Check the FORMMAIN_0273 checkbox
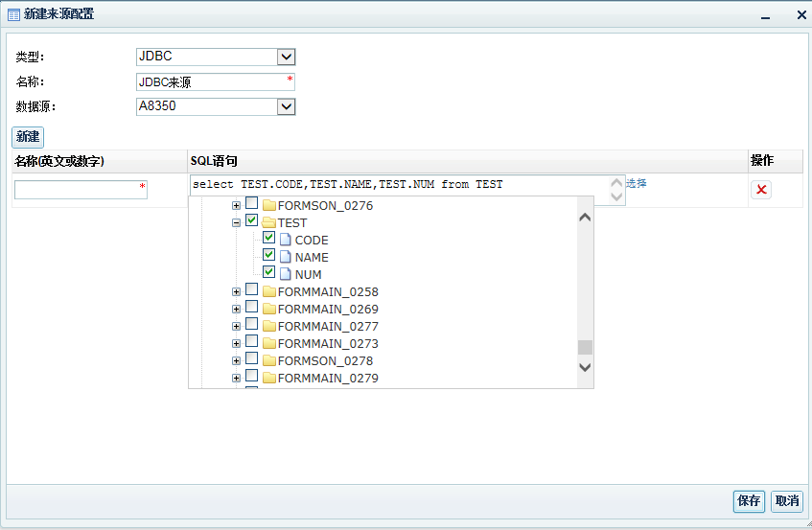Screen dimensions: 812x530 tap(252, 340)
